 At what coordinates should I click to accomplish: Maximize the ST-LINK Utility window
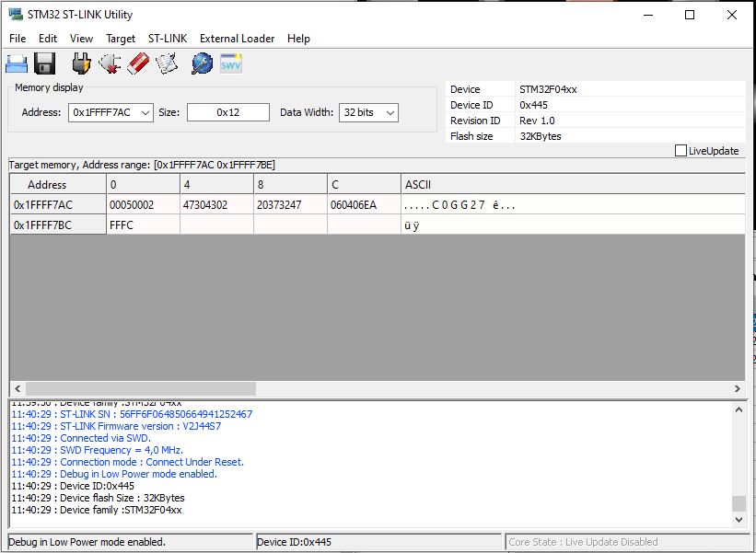pos(690,15)
